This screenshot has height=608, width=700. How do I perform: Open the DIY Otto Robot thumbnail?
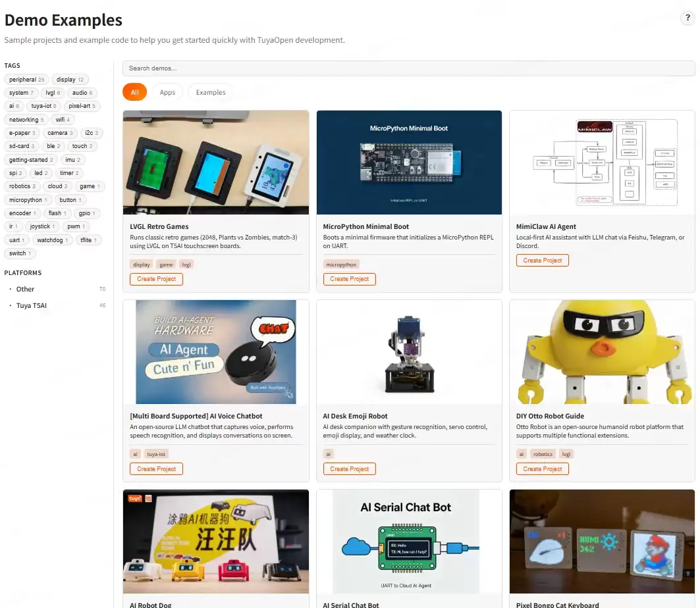pyautogui.click(x=602, y=352)
